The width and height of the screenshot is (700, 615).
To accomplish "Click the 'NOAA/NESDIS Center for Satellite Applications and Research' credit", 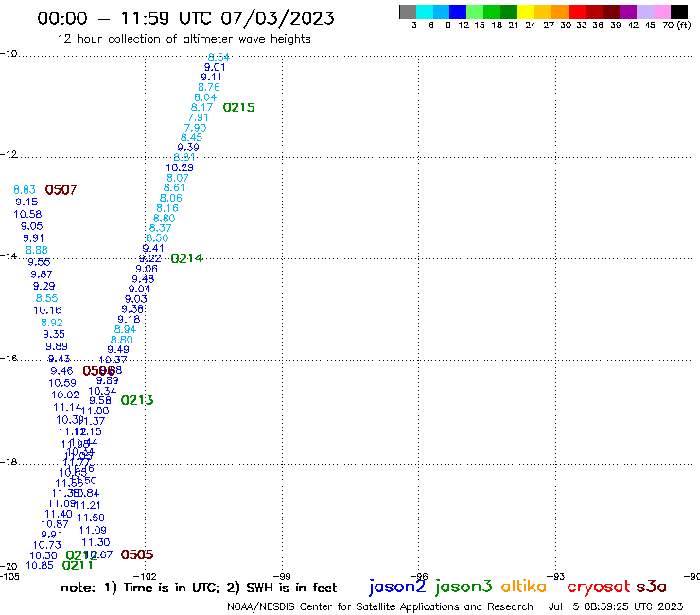I will coord(380,607).
